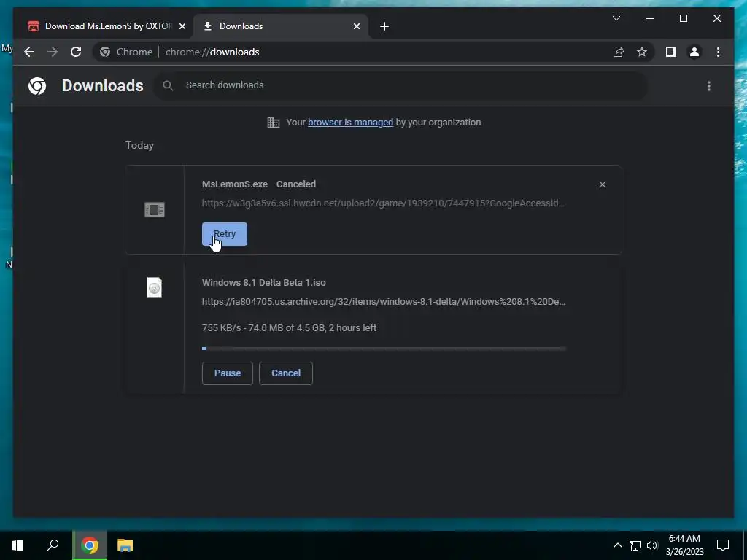Image resolution: width=747 pixels, height=560 pixels.
Task: Retry the canceled MsLemonS.exe download
Action: pos(225,234)
